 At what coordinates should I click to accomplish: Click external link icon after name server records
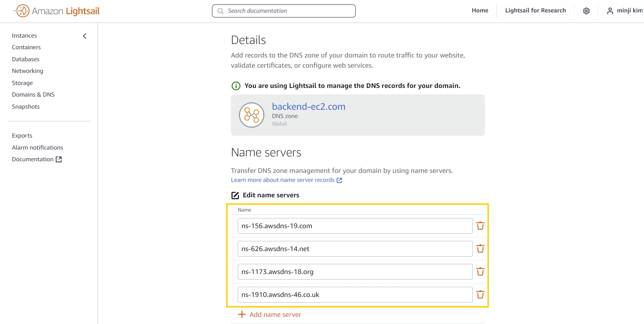pos(339,180)
